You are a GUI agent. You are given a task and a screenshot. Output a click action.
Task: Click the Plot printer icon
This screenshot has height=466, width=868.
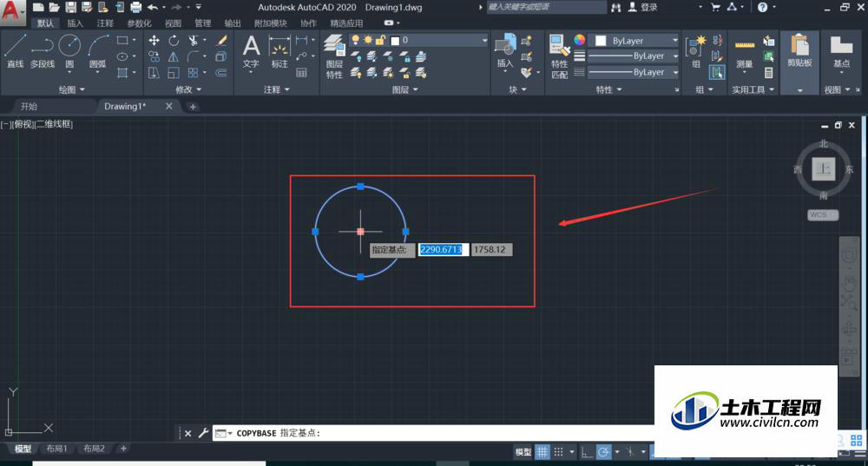pos(136,7)
